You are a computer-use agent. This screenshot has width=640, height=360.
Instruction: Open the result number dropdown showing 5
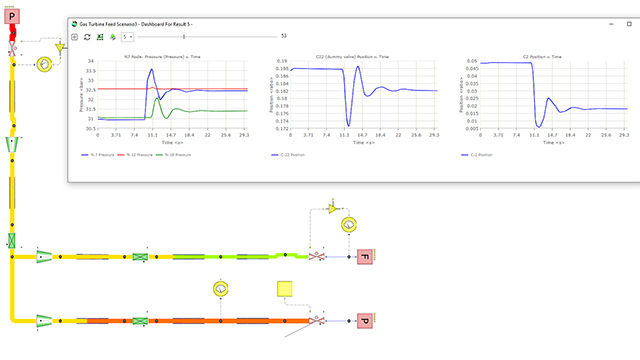tap(127, 37)
